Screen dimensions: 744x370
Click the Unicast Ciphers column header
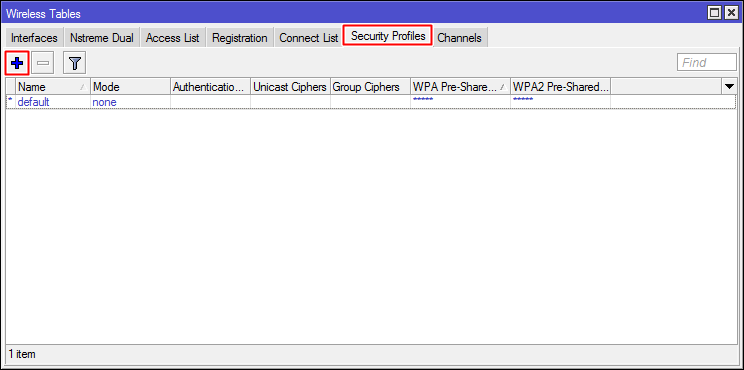(290, 87)
